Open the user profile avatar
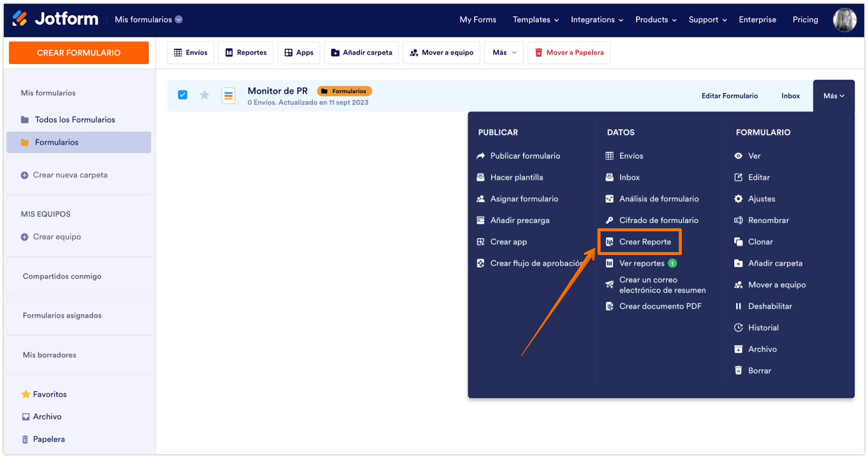 click(845, 20)
